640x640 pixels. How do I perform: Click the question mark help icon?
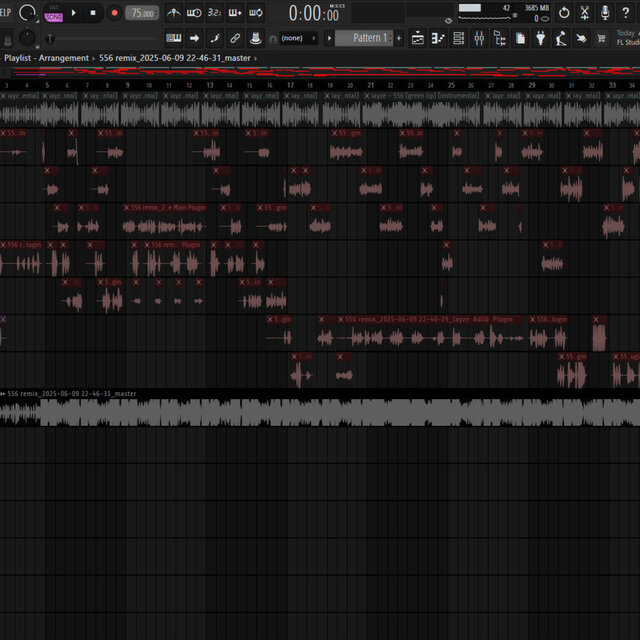click(x=625, y=13)
